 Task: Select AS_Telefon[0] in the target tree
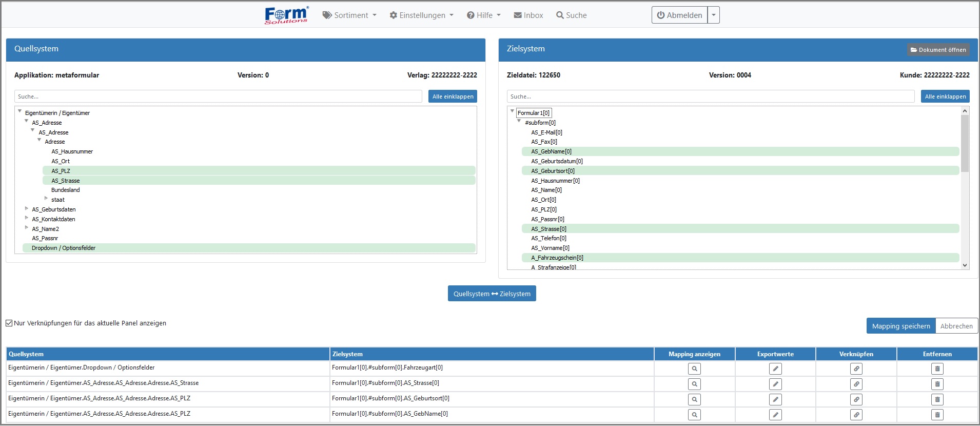(548, 238)
